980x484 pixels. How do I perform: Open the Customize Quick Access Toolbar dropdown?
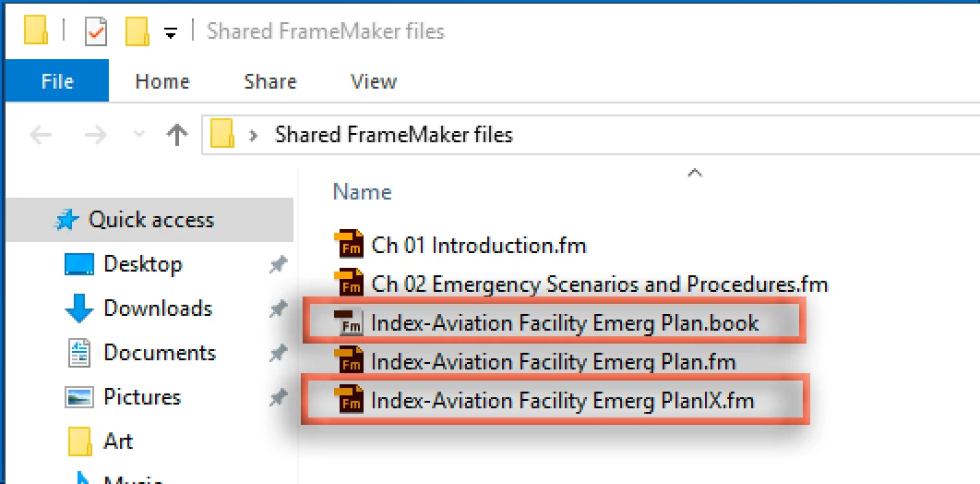[171, 32]
